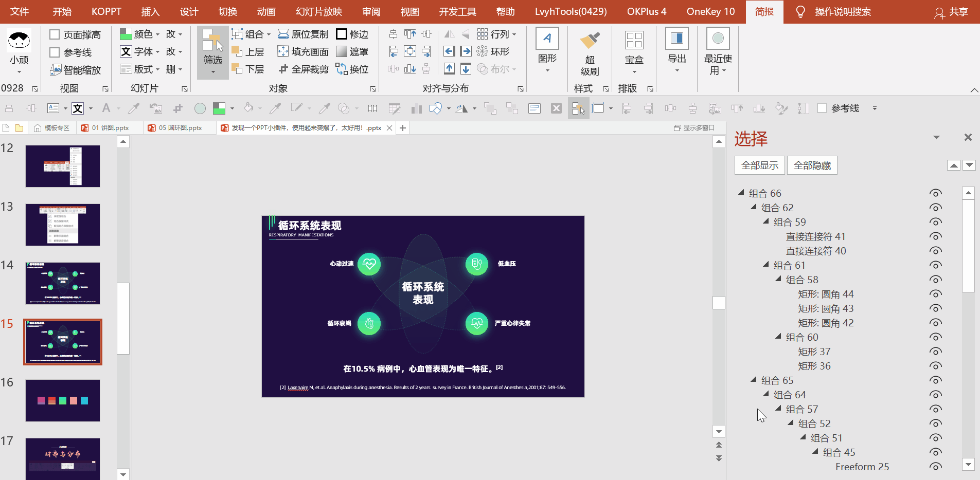
Task: Enable the 页面撑高 checkbox
Action: (55, 35)
